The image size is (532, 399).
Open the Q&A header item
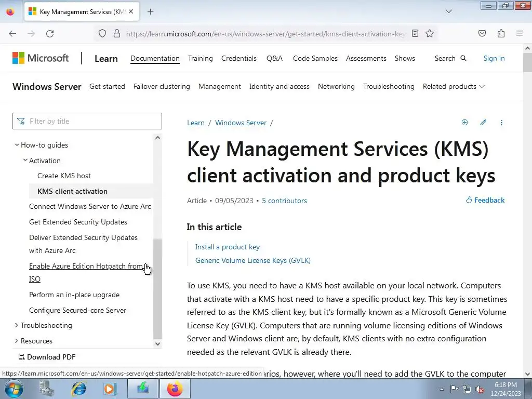point(274,58)
